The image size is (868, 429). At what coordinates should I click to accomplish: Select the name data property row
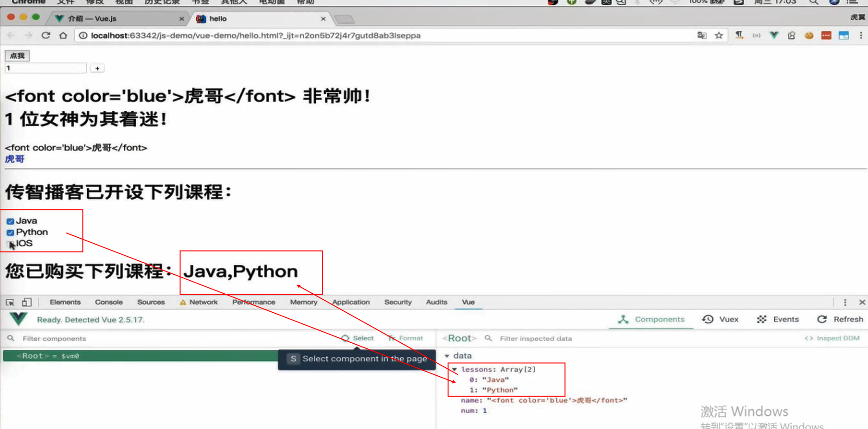click(544, 400)
